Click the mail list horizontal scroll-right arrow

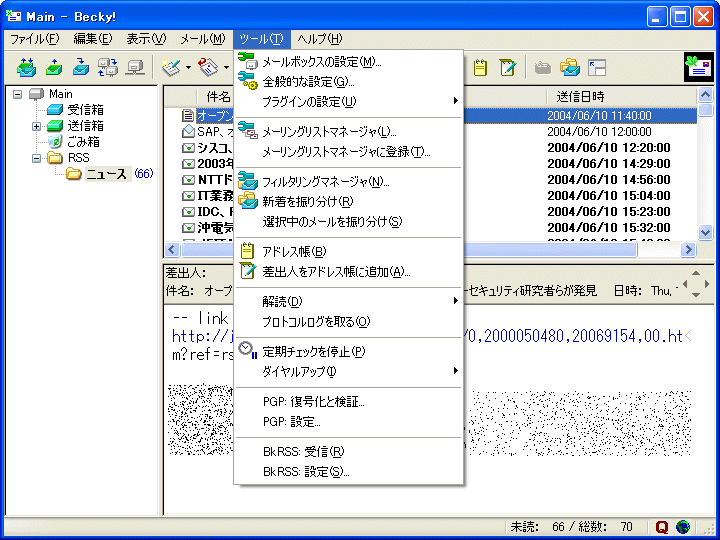click(x=688, y=249)
